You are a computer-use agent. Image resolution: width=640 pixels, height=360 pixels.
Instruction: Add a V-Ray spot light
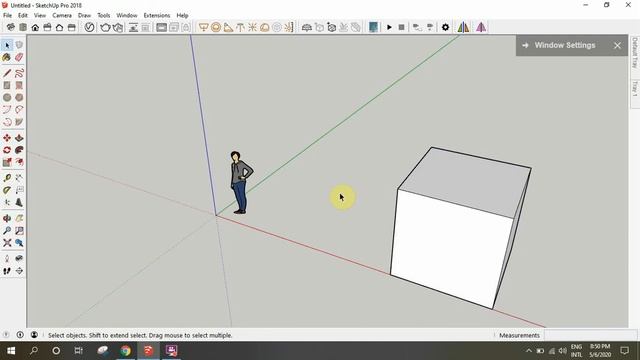228,27
